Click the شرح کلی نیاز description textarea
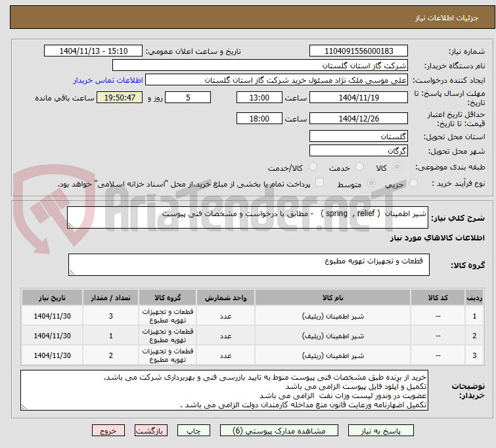Viewport: 496px width, 448px height. click(x=248, y=217)
